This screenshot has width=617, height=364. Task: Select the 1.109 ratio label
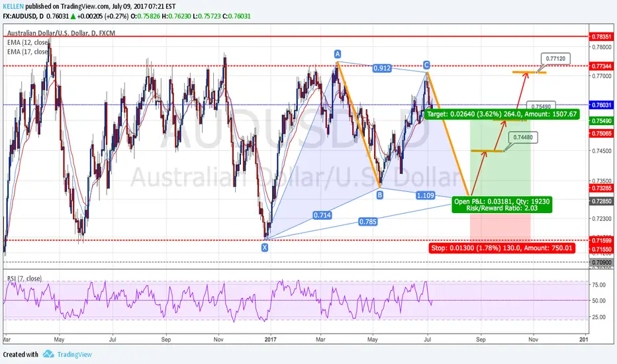click(426, 195)
